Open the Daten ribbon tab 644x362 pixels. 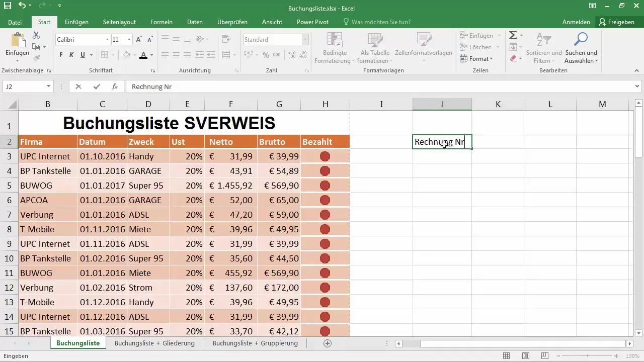pyautogui.click(x=195, y=22)
